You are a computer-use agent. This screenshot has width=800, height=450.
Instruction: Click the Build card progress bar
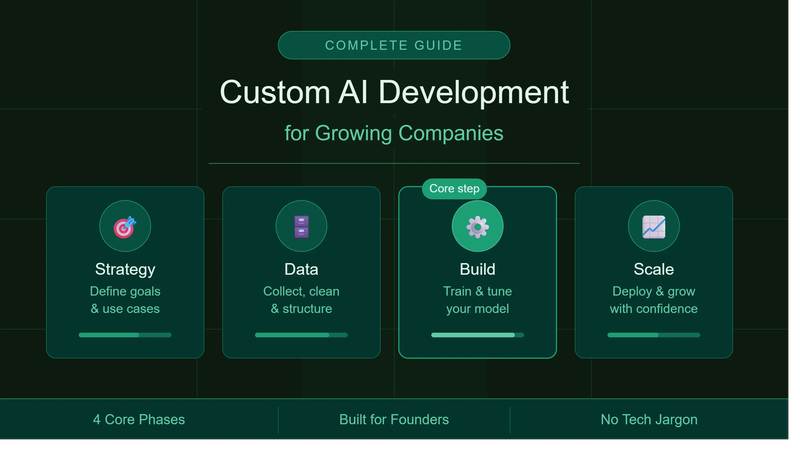pos(477,335)
